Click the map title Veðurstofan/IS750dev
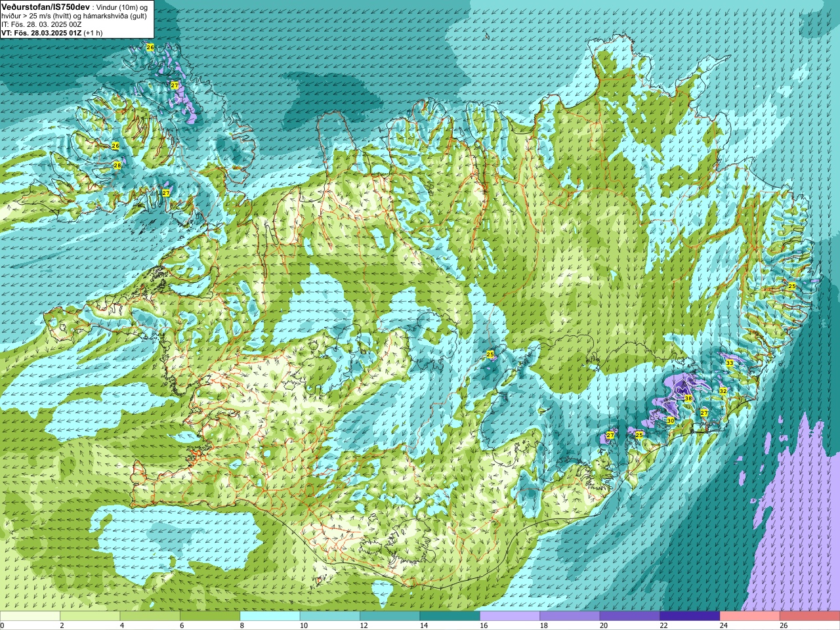This screenshot has width=840, height=630. pos(46,6)
